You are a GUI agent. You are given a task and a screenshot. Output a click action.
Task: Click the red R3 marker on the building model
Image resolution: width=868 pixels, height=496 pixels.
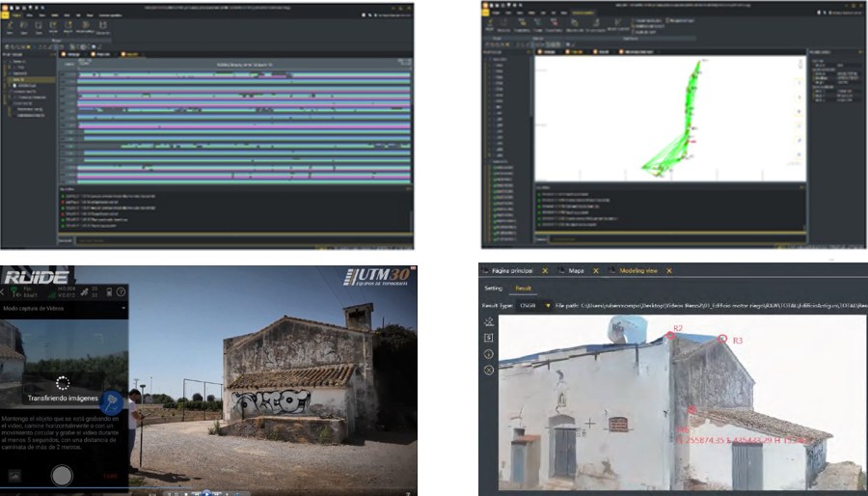pos(723,340)
